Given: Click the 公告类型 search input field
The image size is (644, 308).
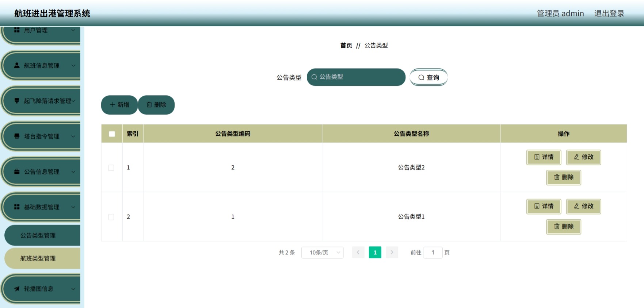Looking at the screenshot, I should click(356, 77).
